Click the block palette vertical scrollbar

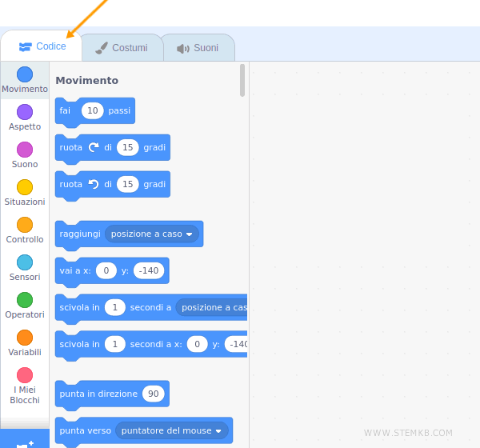pyautogui.click(x=242, y=80)
